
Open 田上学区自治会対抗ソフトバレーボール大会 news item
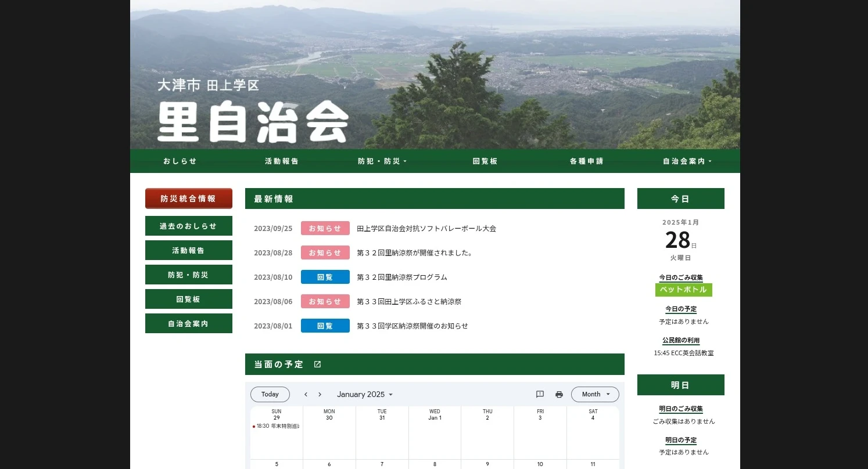tap(426, 229)
